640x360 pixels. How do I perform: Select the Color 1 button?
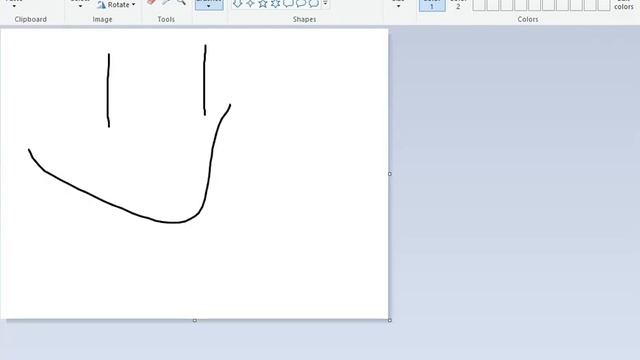432,5
